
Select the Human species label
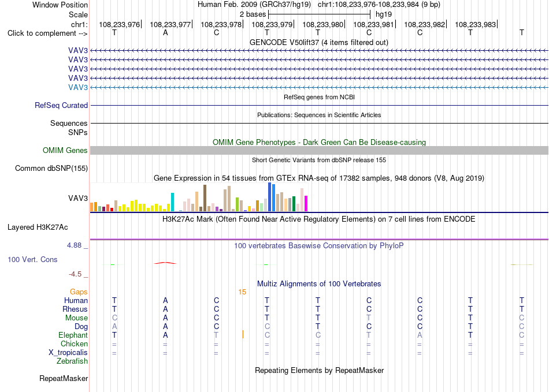76,300
